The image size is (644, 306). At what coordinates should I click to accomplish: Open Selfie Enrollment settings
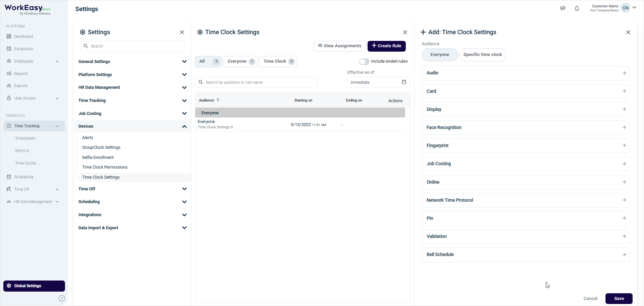[98, 158]
